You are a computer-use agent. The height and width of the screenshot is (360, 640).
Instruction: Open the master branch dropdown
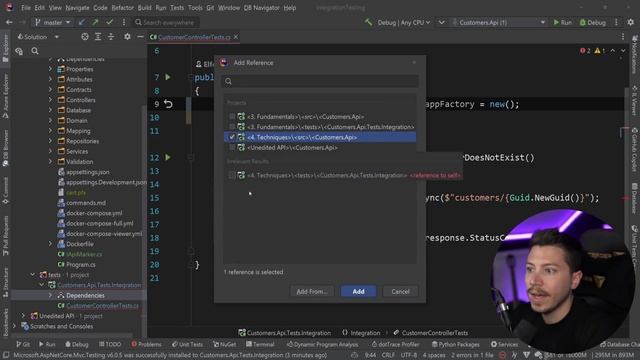click(52, 22)
